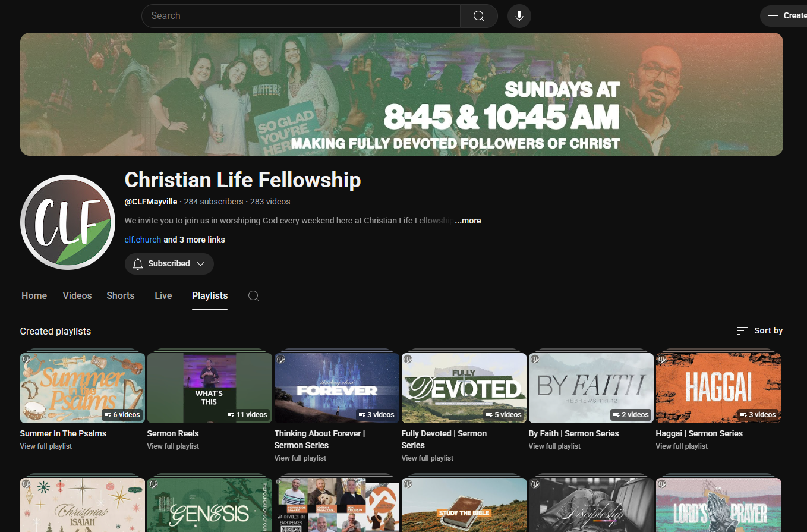807x532 pixels.
Task: Click the channel search magnifier icon
Action: pos(254,296)
